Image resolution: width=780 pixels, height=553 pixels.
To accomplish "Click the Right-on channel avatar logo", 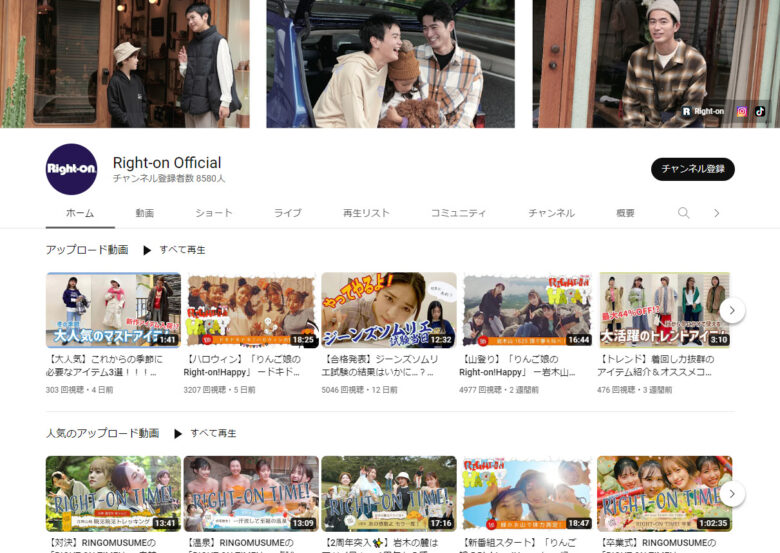I will pyautogui.click(x=71, y=169).
